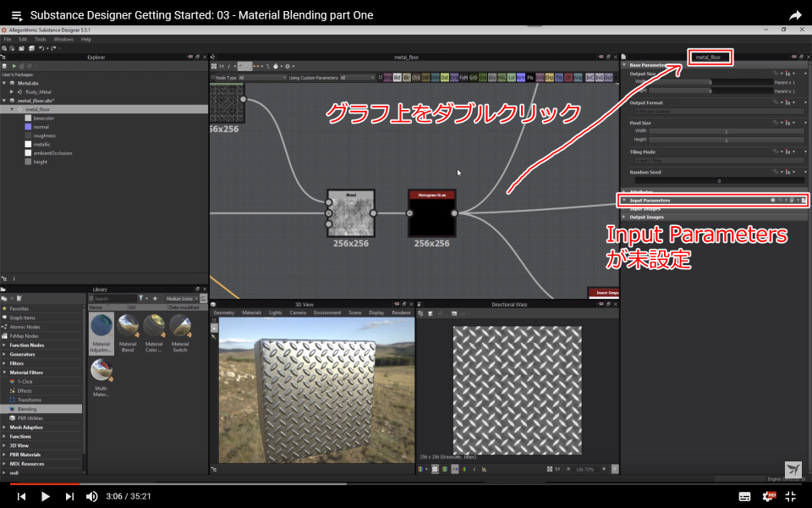The image size is (812, 508).
Task: Select the Blend node in graph
Action: 350,213
